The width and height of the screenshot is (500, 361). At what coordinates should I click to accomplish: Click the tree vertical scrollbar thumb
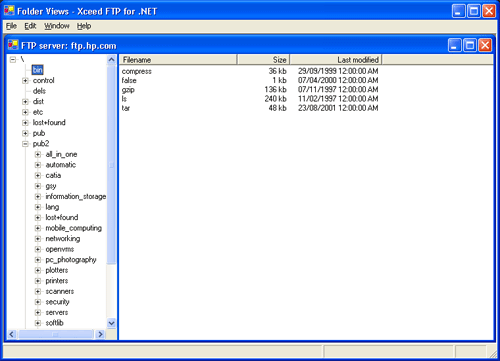(x=112, y=165)
